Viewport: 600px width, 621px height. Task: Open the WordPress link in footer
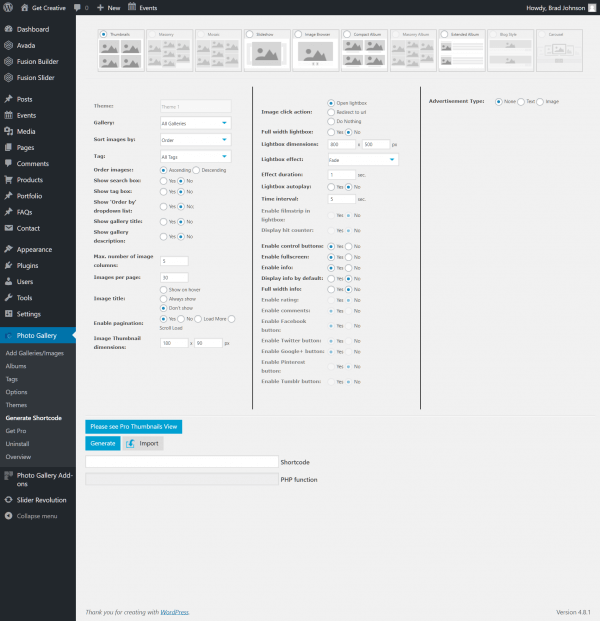[x=174, y=612]
